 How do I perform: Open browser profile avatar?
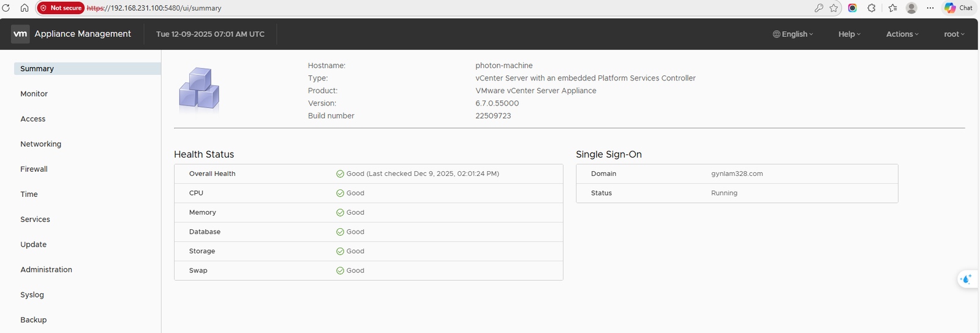911,8
